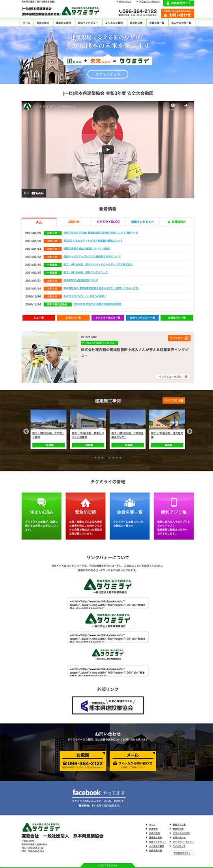Open the 熊本トヨペット訓練棟 construction card
Image resolution: width=213 pixels, height=868 pixels.
click(88, 429)
